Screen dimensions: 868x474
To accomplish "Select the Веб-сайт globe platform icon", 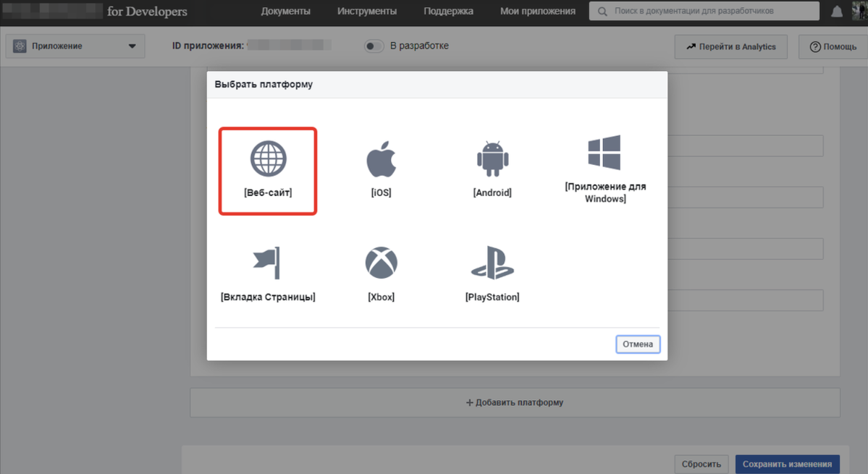I will (268, 158).
